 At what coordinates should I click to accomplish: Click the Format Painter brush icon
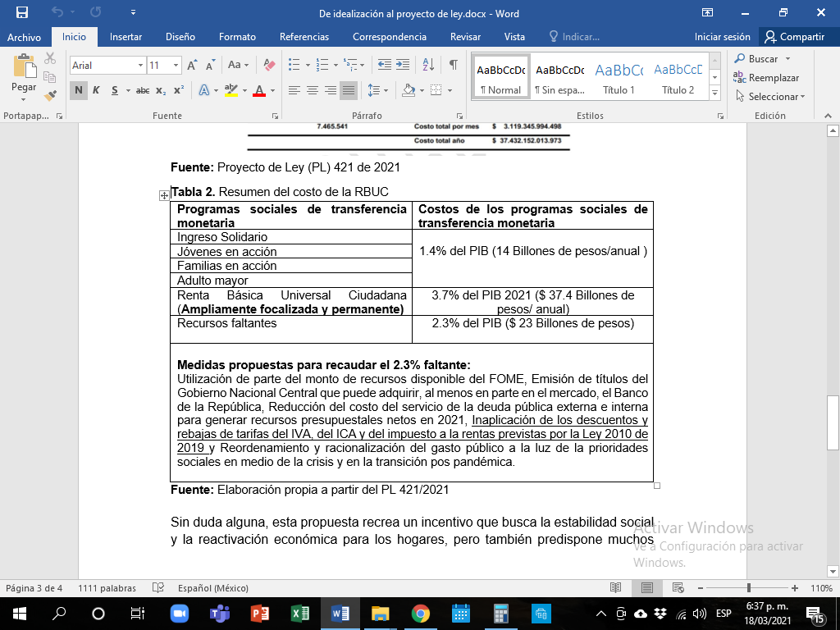(x=50, y=94)
